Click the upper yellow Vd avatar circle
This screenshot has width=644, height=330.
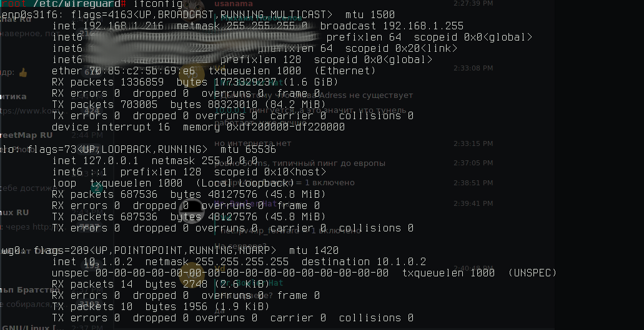(x=192, y=74)
